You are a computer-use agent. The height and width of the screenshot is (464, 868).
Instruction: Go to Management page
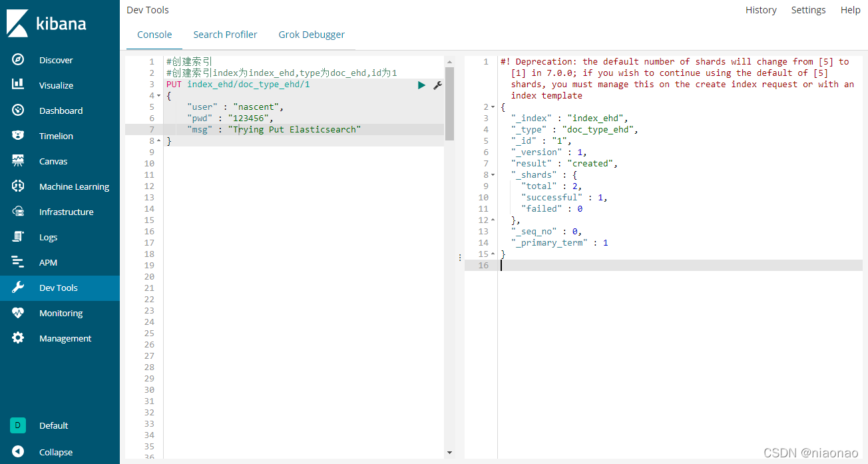point(65,338)
